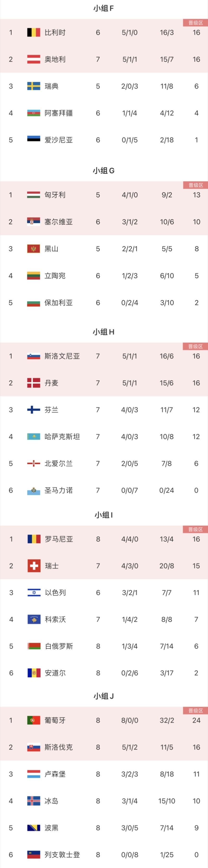
Task: Tap the Montenegro flag icon
Action: pos(34,249)
